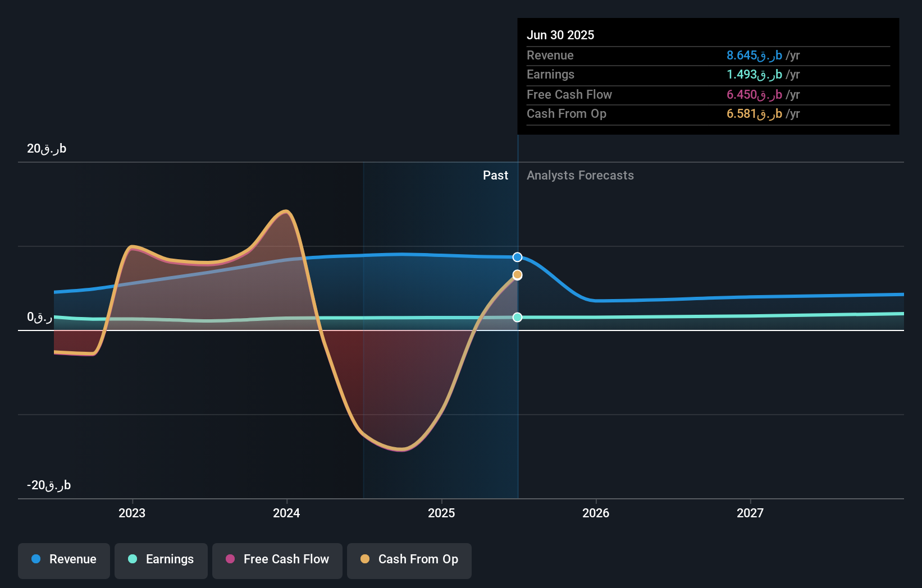Click the orange Cash From Op legend dot

(365, 559)
